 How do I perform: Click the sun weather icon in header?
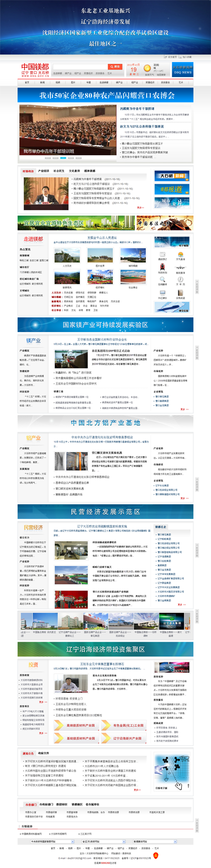click(x=147, y=69)
